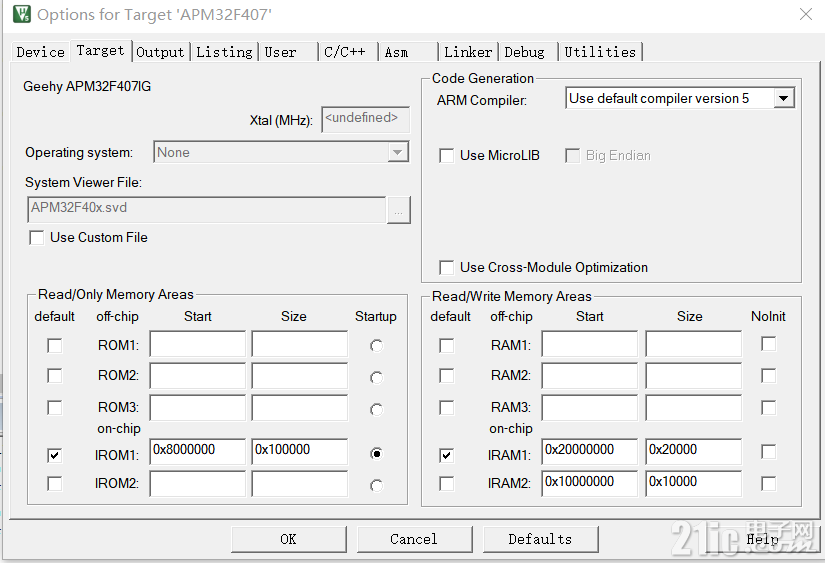Screen dimensions: 825x563
Task: Click the IRAM1 Start field 0x20000000
Action: tap(590, 451)
